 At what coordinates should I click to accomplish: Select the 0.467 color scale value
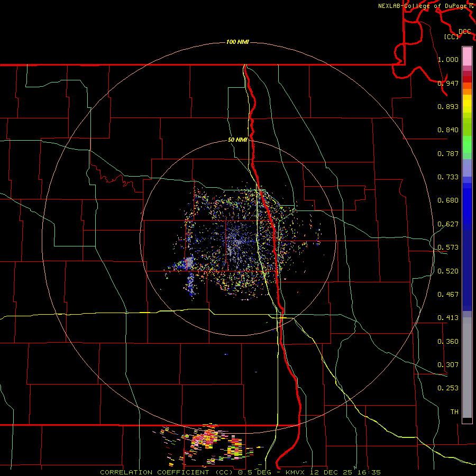click(x=448, y=295)
